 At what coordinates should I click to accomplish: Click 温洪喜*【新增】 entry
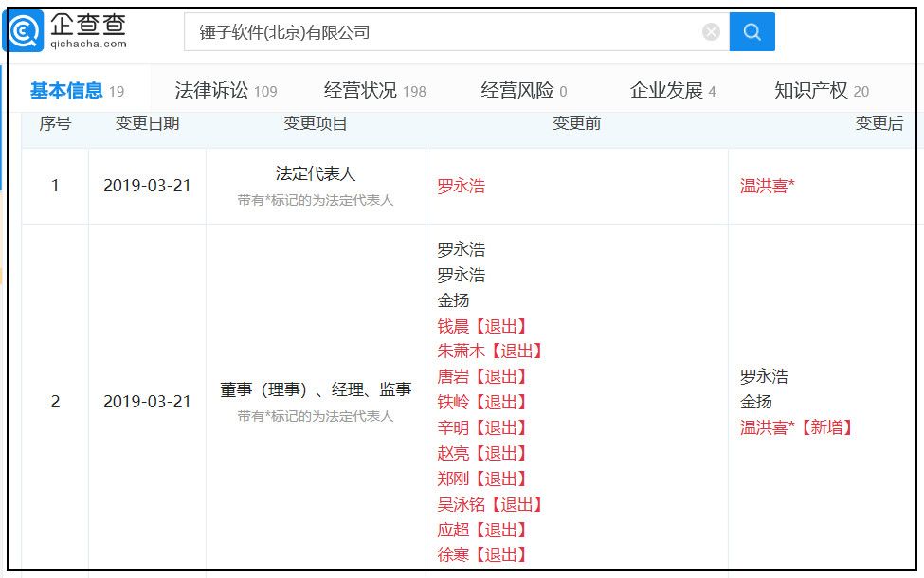[x=796, y=427]
